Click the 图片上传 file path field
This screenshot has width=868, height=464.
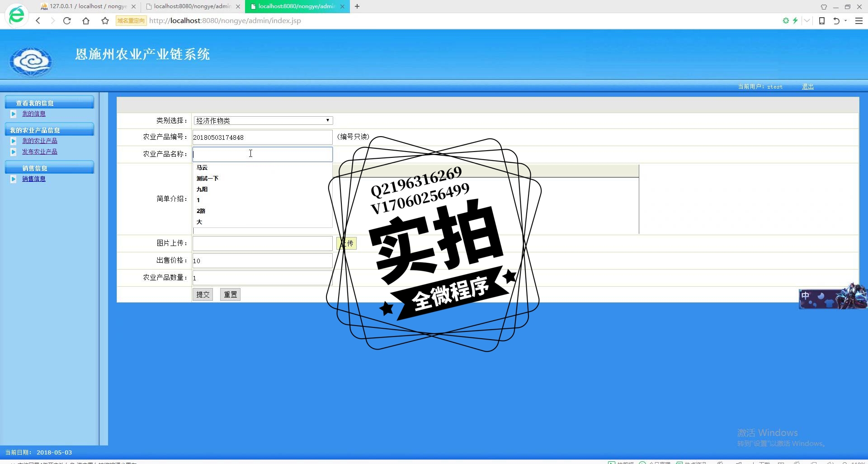tap(262, 243)
